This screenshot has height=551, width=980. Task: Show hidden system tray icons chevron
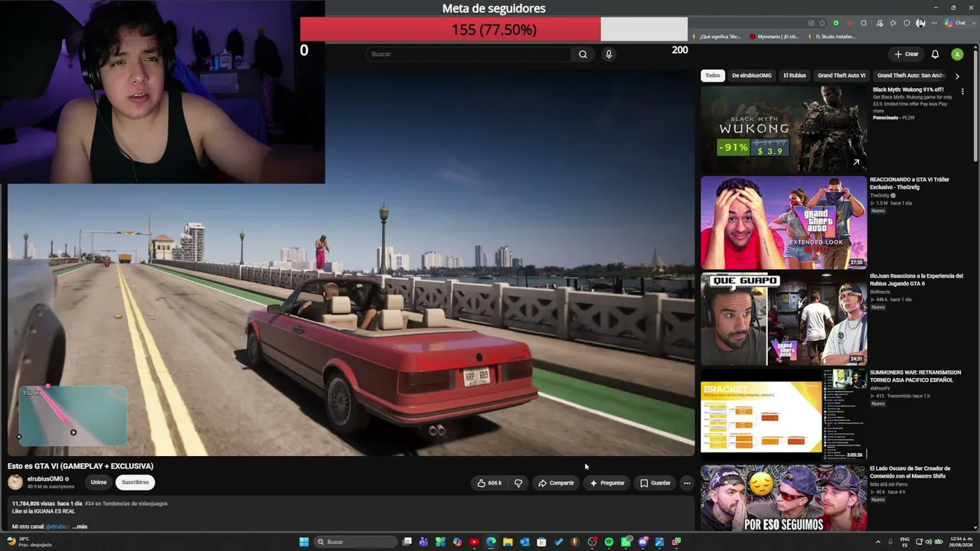click(x=878, y=542)
